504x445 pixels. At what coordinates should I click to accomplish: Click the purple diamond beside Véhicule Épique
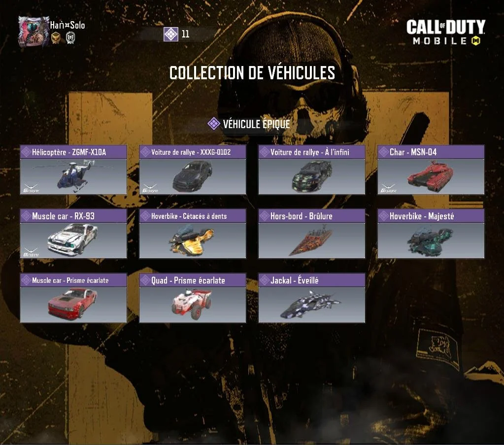tap(214, 124)
